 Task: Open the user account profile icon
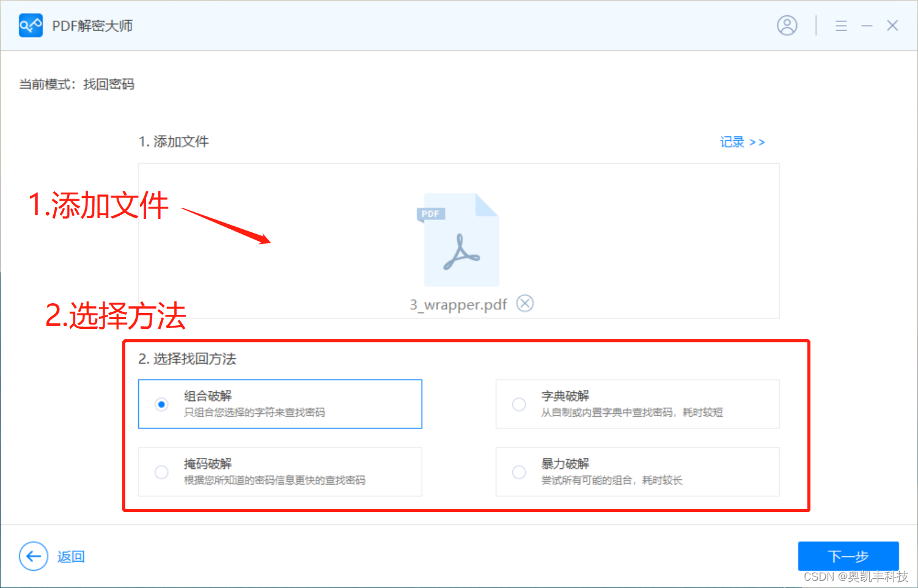[x=787, y=26]
